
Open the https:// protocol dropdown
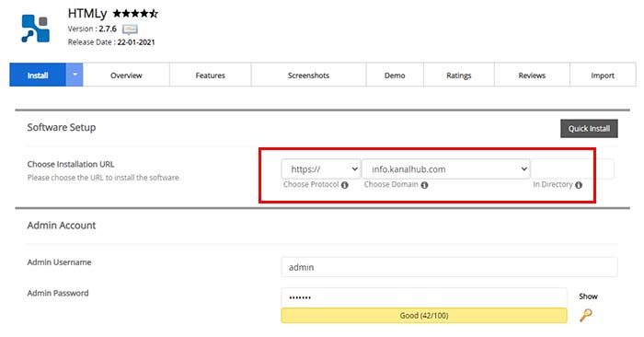[x=321, y=168]
